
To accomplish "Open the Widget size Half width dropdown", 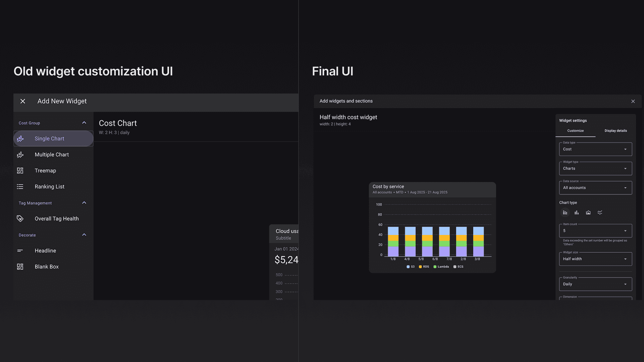I will coord(595,259).
